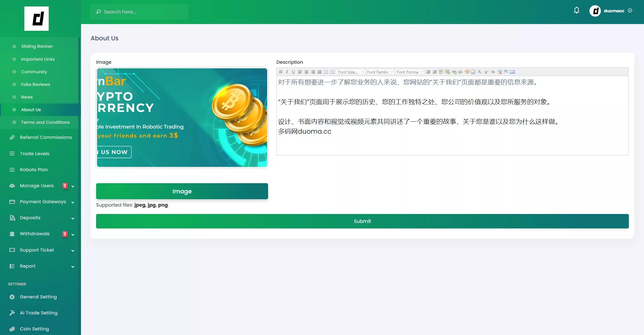Open the Font Format dropdown

[410, 72]
